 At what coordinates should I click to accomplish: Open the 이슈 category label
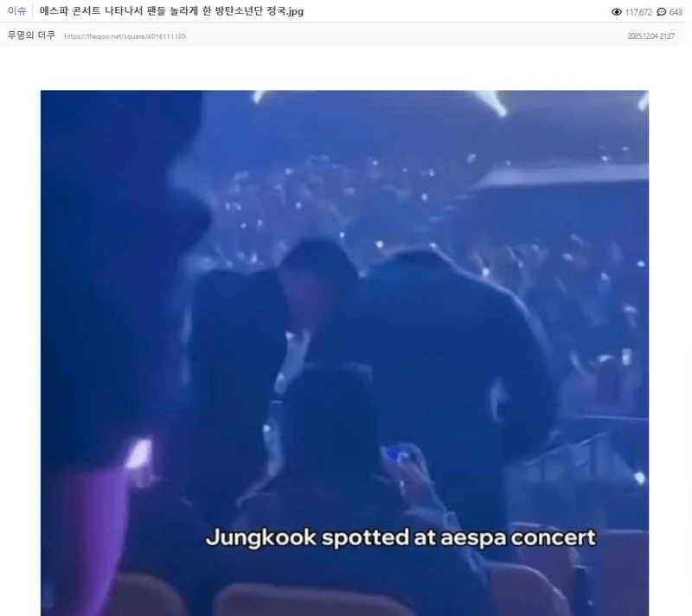tap(16, 10)
